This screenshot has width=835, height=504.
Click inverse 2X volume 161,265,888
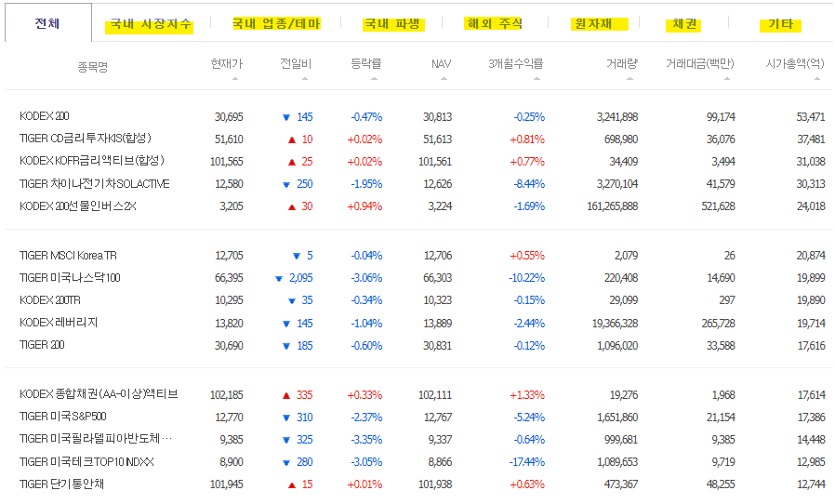coord(613,206)
